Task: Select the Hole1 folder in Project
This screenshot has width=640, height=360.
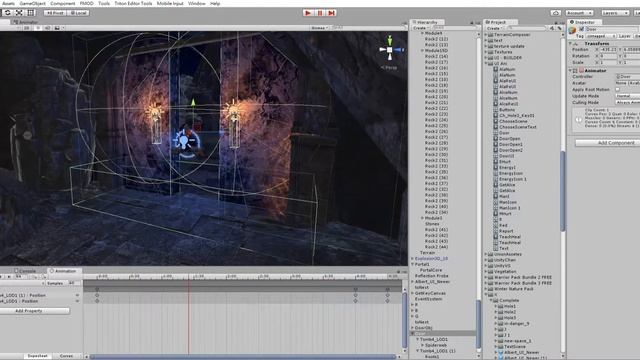Action: pos(509,306)
